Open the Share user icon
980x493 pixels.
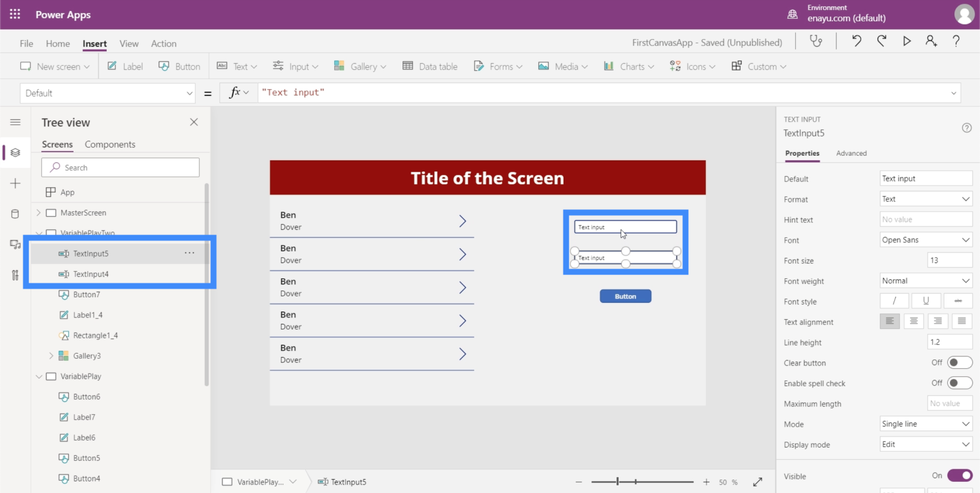(x=931, y=41)
